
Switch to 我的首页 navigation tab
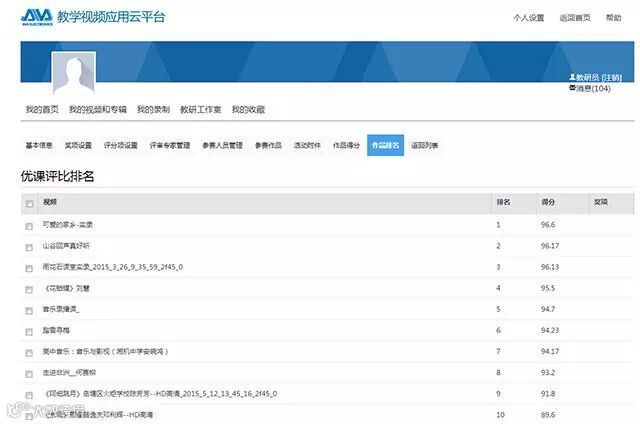point(42,109)
